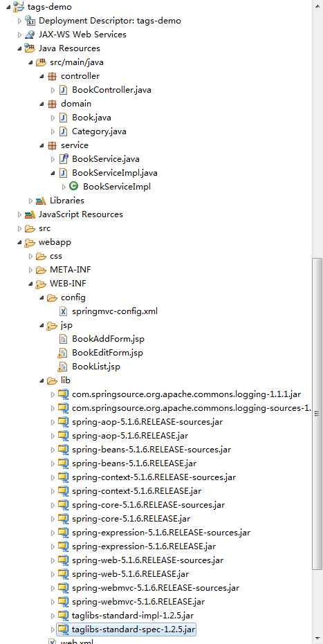Select the Category.java label
The height and width of the screenshot is (644, 323).
coord(99,131)
